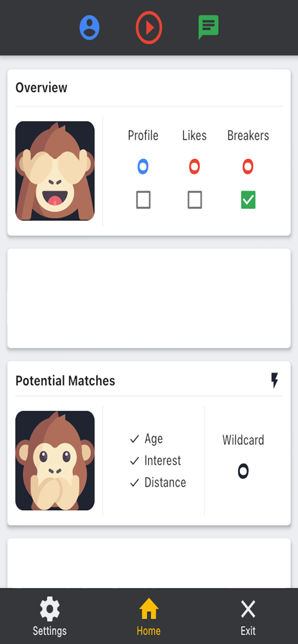Viewport: 298px width, 644px height.
Task: Open the green chat message icon
Action: coord(208,27)
